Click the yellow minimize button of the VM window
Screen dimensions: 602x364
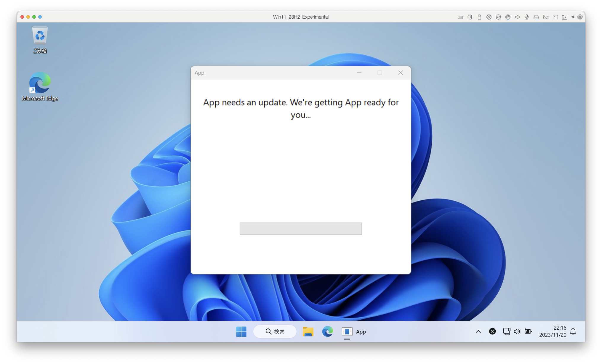tap(28, 17)
